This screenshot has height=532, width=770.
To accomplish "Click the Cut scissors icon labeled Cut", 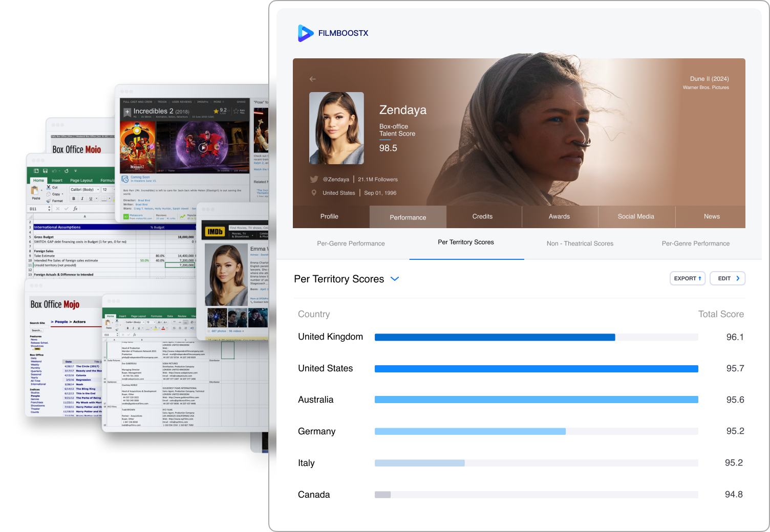I will click(49, 187).
